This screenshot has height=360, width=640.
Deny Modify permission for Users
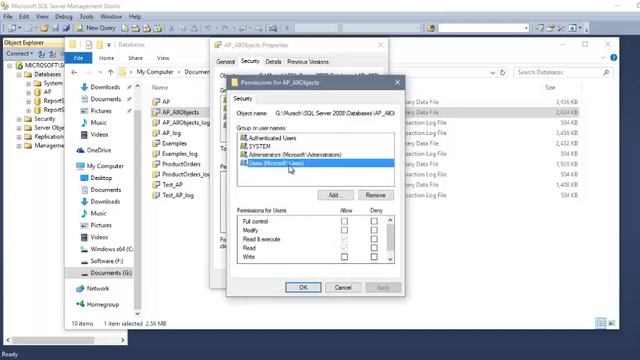pos(374,230)
